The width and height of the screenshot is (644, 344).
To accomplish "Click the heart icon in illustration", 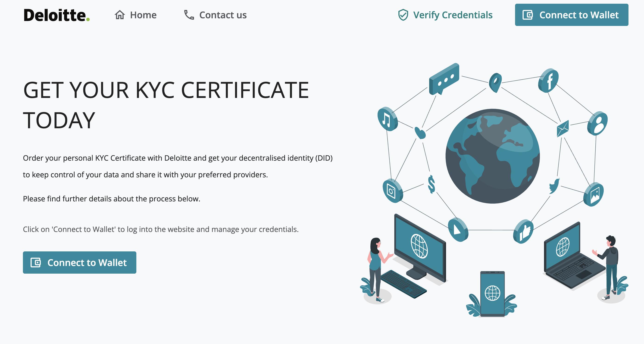I will pos(420,133).
